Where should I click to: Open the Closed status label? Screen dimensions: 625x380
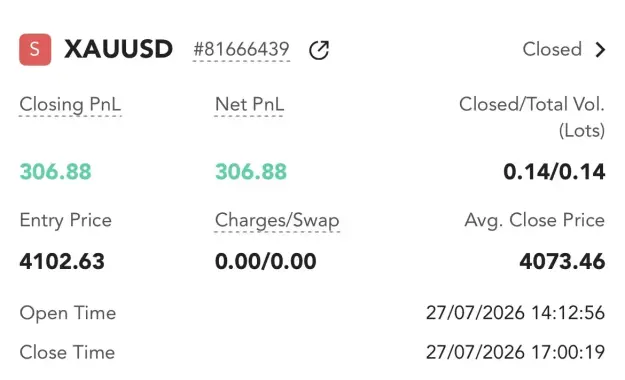pos(552,49)
